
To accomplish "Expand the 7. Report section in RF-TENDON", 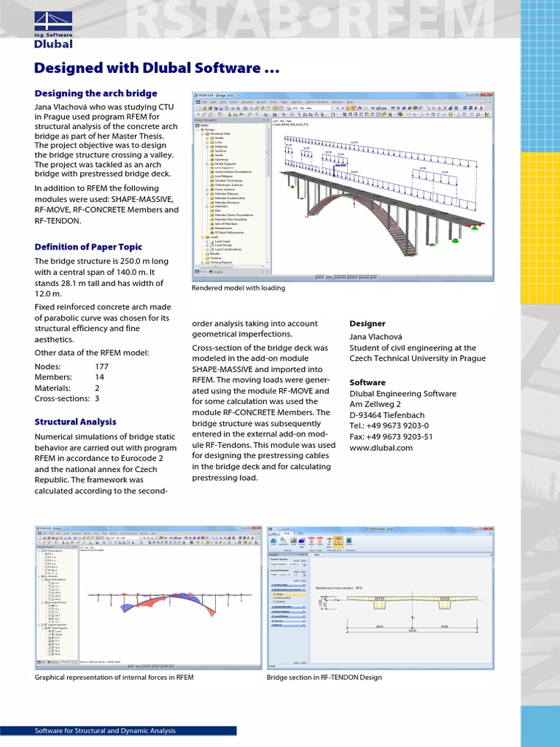I will coord(289,625).
